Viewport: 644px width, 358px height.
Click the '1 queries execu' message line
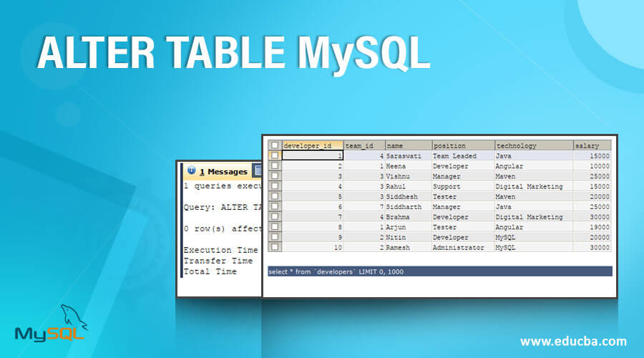[223, 185]
